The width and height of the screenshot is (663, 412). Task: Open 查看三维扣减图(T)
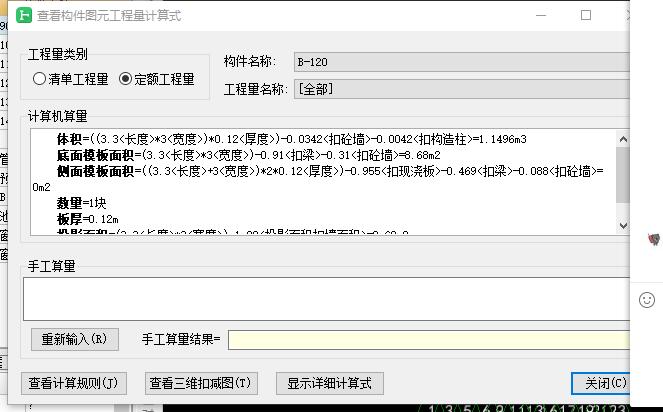pyautogui.click(x=201, y=383)
